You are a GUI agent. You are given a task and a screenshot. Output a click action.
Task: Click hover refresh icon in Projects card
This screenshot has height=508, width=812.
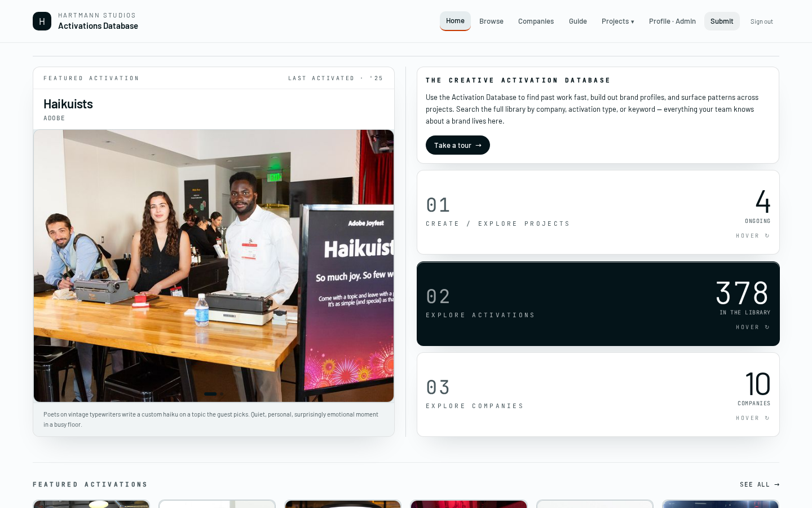[x=767, y=236]
